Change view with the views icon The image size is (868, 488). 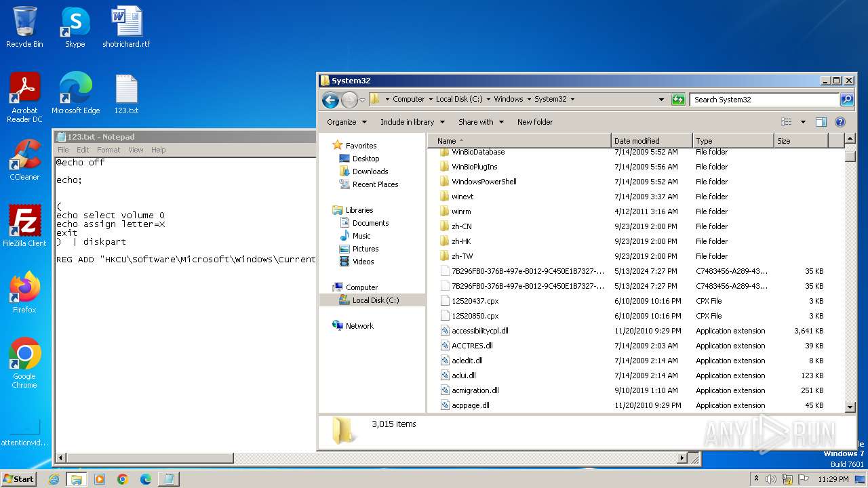787,122
